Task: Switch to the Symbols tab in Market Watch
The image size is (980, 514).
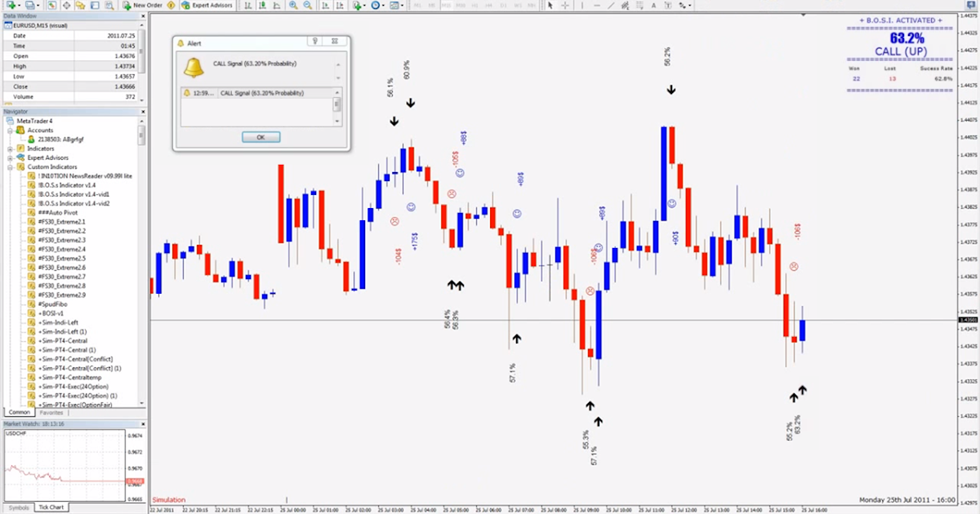Action: (18, 507)
